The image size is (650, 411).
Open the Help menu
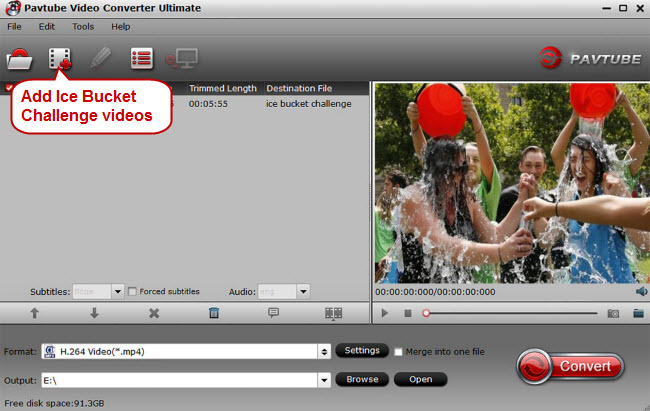click(121, 27)
